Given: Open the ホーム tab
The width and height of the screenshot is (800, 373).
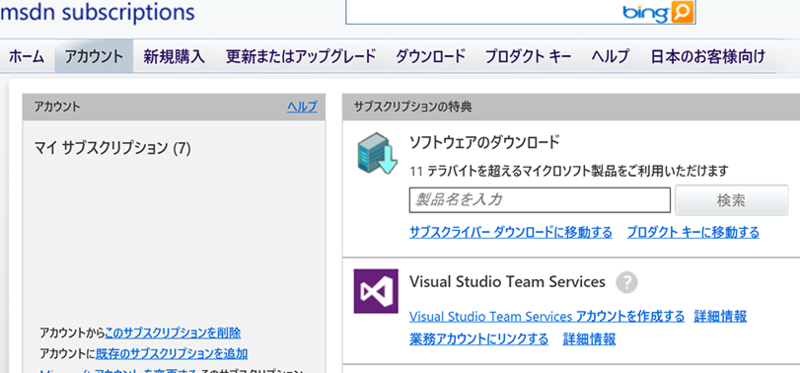Looking at the screenshot, I should [27, 56].
